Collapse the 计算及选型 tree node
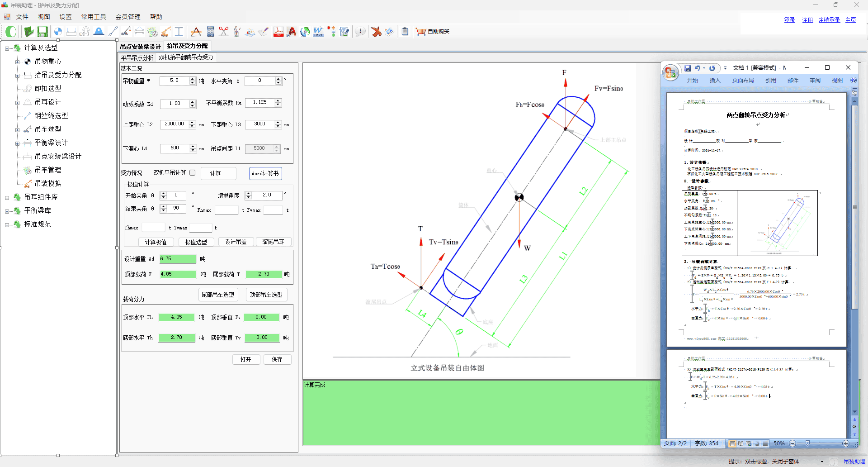Image resolution: width=868 pixels, height=467 pixels. [7, 48]
